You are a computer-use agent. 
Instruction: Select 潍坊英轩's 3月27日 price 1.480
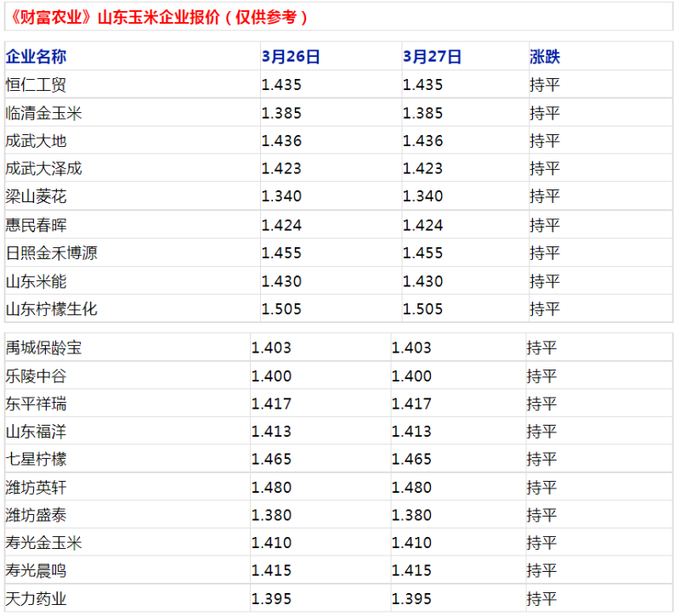(411, 487)
